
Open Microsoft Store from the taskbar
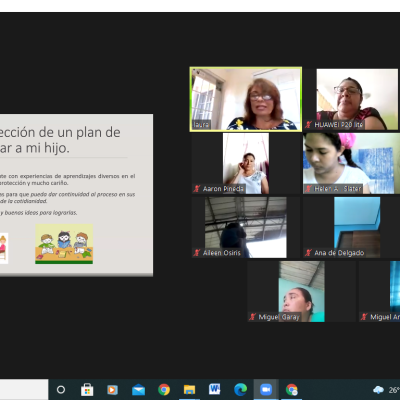[87, 389]
